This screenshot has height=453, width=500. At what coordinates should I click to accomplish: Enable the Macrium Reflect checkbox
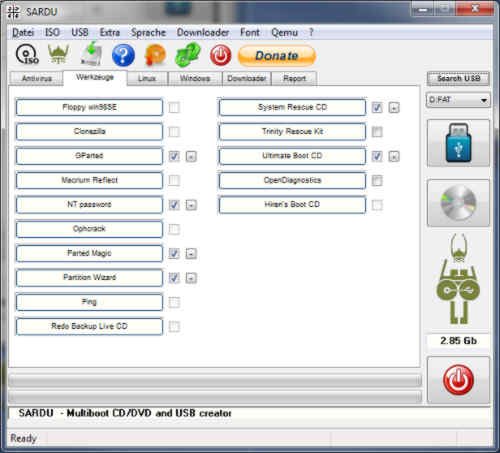tap(174, 180)
